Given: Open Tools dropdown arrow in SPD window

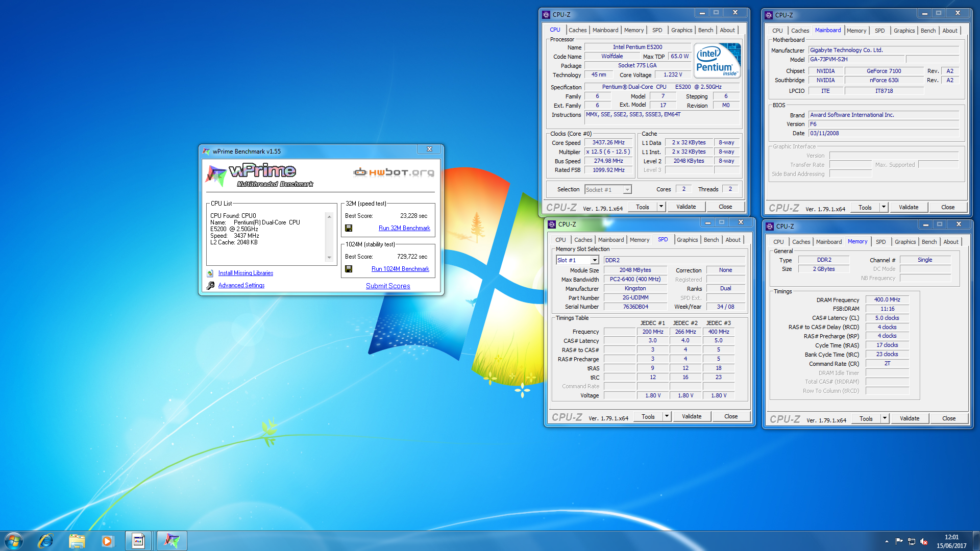Looking at the screenshot, I should pos(667,416).
